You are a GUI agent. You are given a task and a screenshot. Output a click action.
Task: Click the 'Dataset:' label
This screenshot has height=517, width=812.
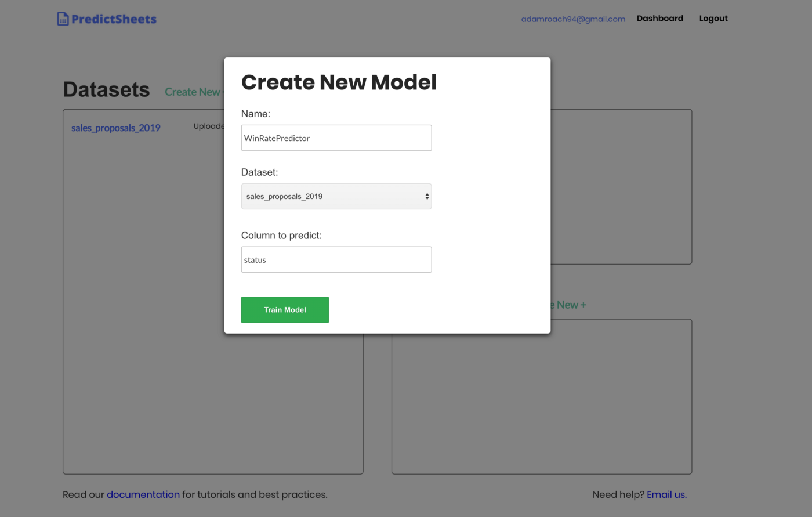click(x=260, y=172)
